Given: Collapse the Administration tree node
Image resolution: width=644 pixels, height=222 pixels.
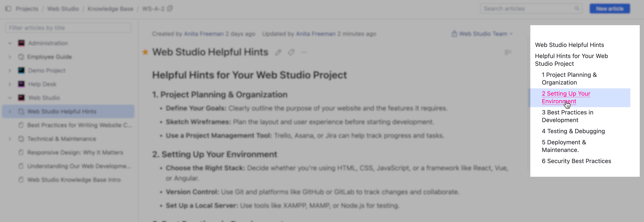Looking at the screenshot, I should (x=10, y=43).
